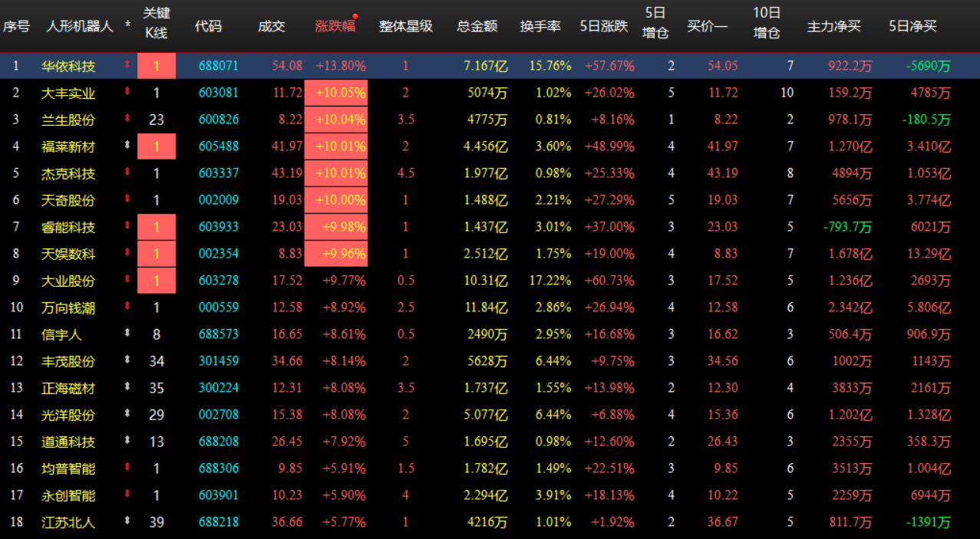Click the -793.7万 主力净买 value
The width and height of the screenshot is (980, 539).
click(x=848, y=227)
